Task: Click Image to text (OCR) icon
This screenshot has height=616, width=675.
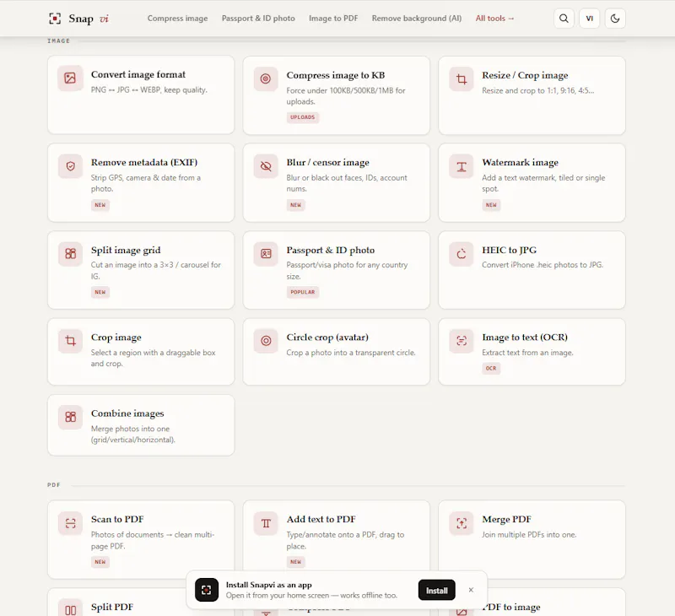Action: [x=461, y=341]
